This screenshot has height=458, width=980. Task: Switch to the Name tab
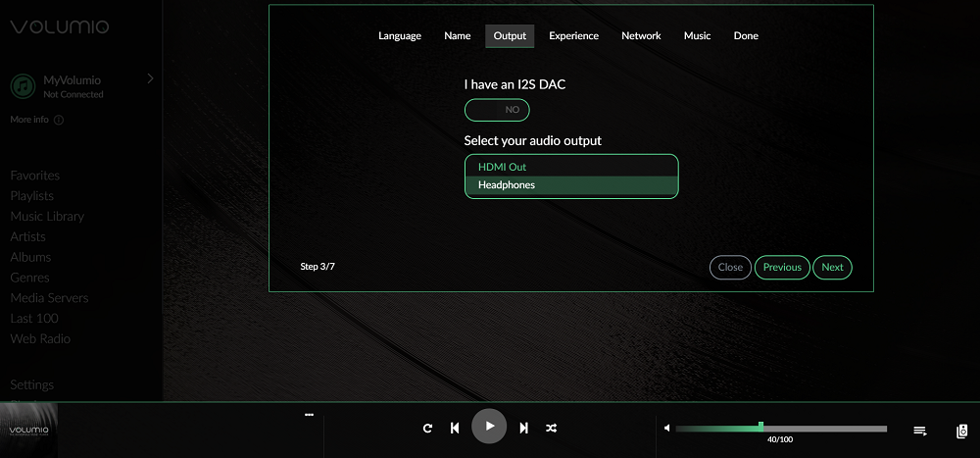(x=458, y=35)
